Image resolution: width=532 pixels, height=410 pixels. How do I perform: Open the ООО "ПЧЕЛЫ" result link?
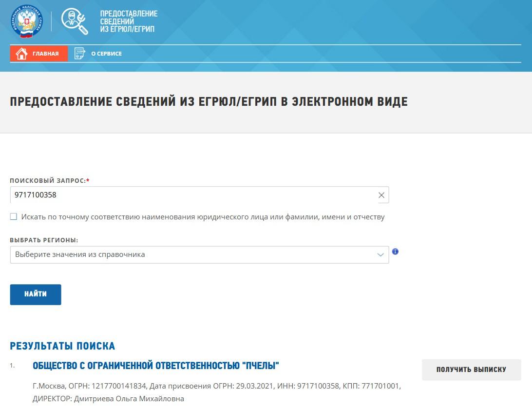pyautogui.click(x=155, y=366)
